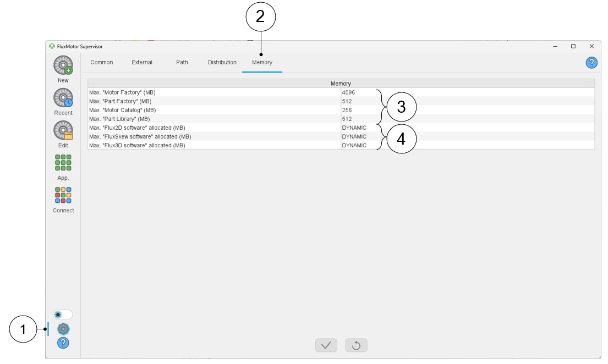The width and height of the screenshot is (608, 364).
Task: Maximize the FluxMotor Supervisor window
Action: point(573,46)
